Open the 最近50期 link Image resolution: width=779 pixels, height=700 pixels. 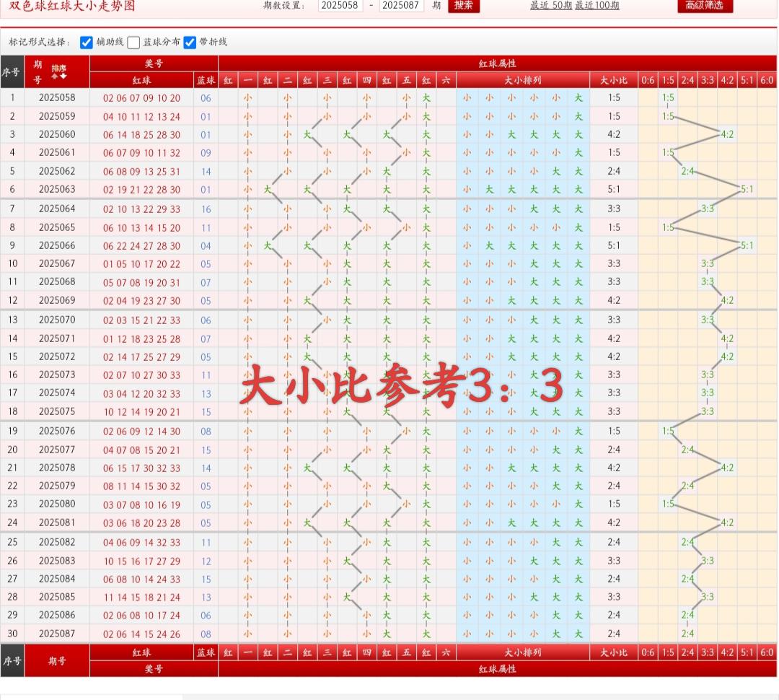pos(551,6)
